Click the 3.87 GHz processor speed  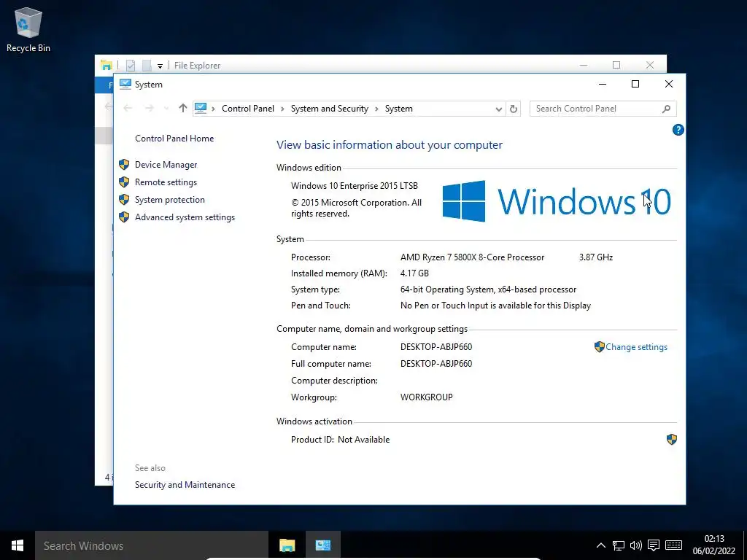(x=596, y=257)
